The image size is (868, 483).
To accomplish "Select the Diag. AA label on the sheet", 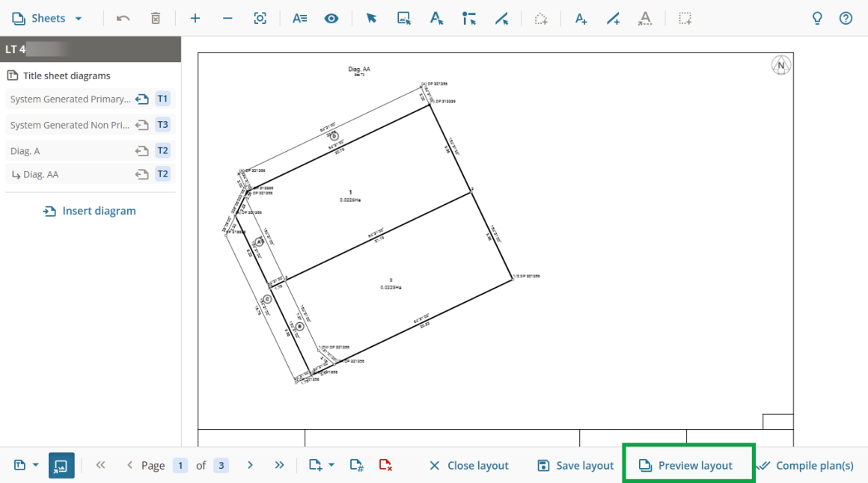I will tap(358, 69).
